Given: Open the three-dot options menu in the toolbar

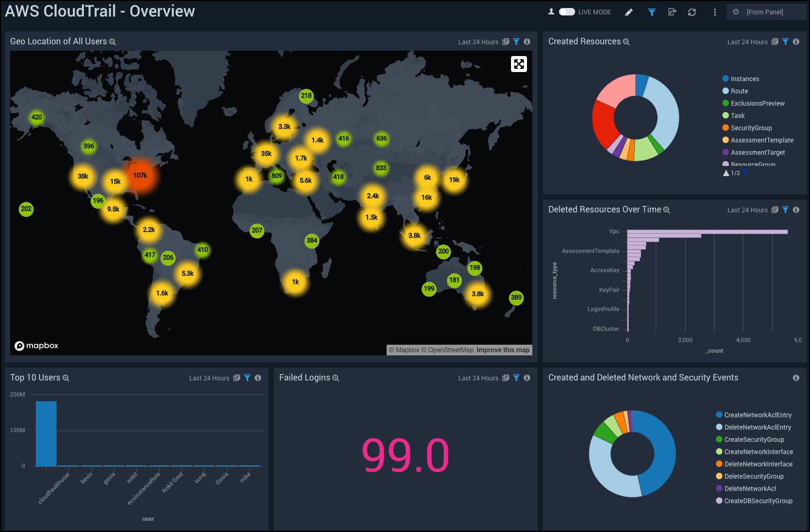Looking at the screenshot, I should coord(714,12).
